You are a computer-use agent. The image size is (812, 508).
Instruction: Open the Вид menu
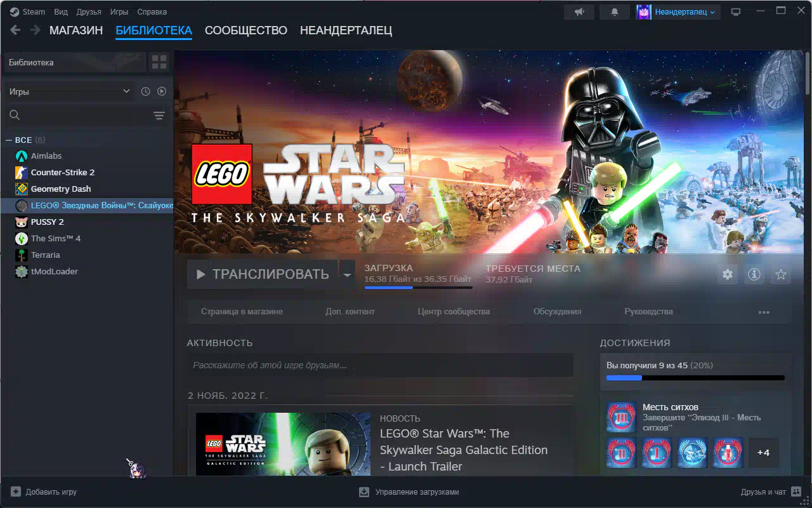click(x=61, y=12)
